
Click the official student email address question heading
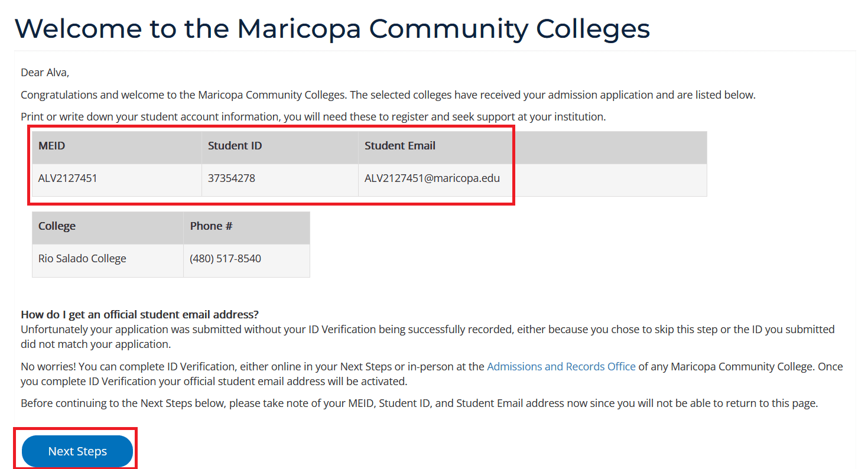(139, 314)
